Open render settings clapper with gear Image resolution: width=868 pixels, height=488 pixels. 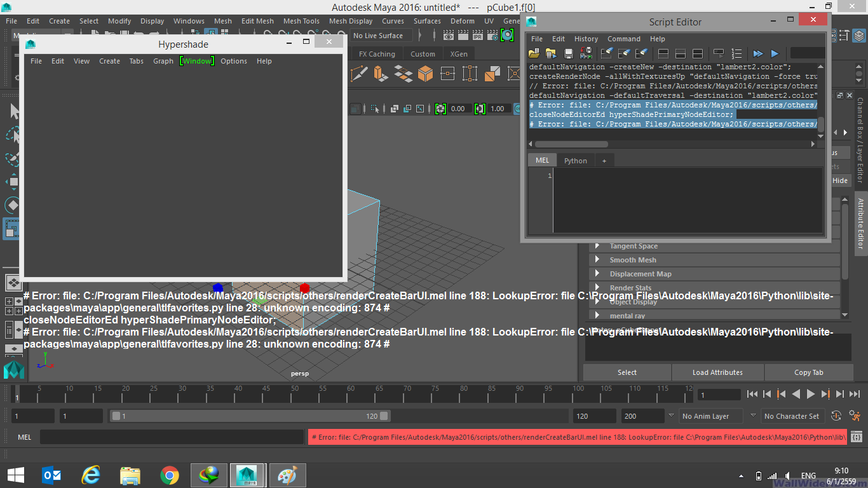(492, 36)
